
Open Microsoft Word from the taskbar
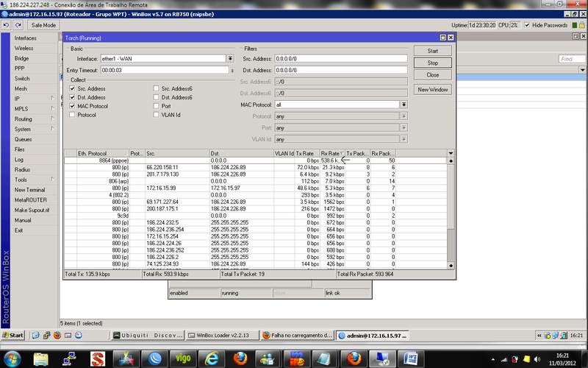411,358
